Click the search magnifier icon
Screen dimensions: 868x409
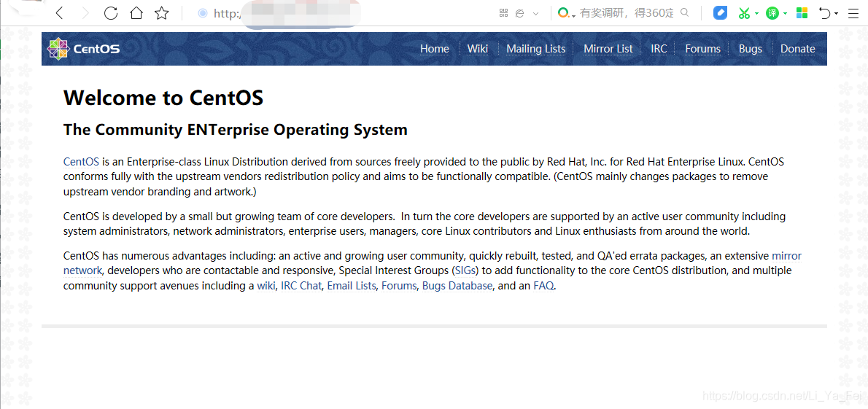coord(684,12)
